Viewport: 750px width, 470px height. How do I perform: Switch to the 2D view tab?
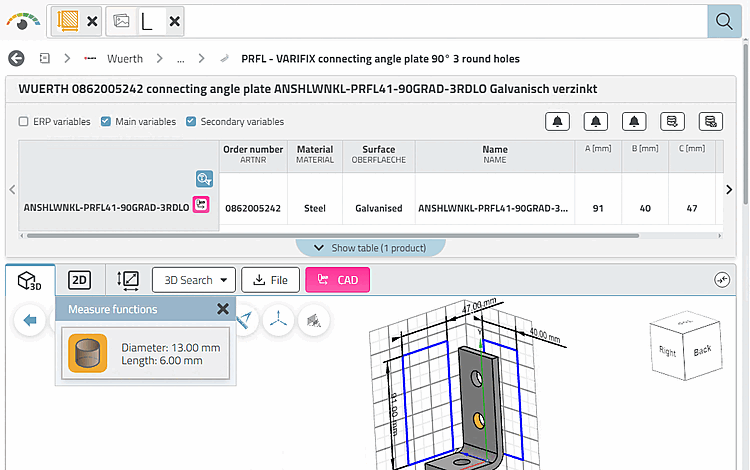(79, 280)
